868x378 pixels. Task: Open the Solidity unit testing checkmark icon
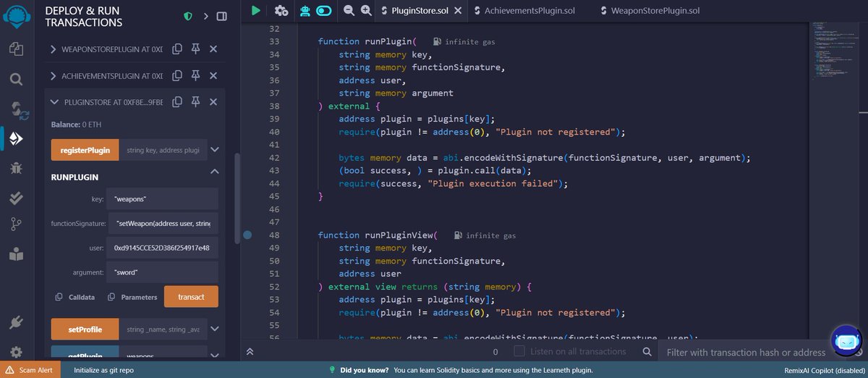point(15,197)
